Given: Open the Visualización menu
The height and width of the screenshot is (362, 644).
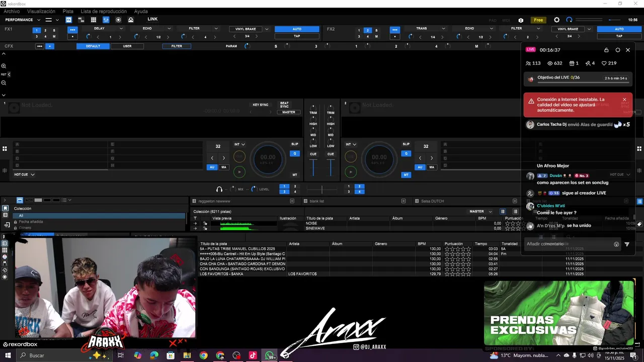Looking at the screenshot, I should tap(41, 11).
